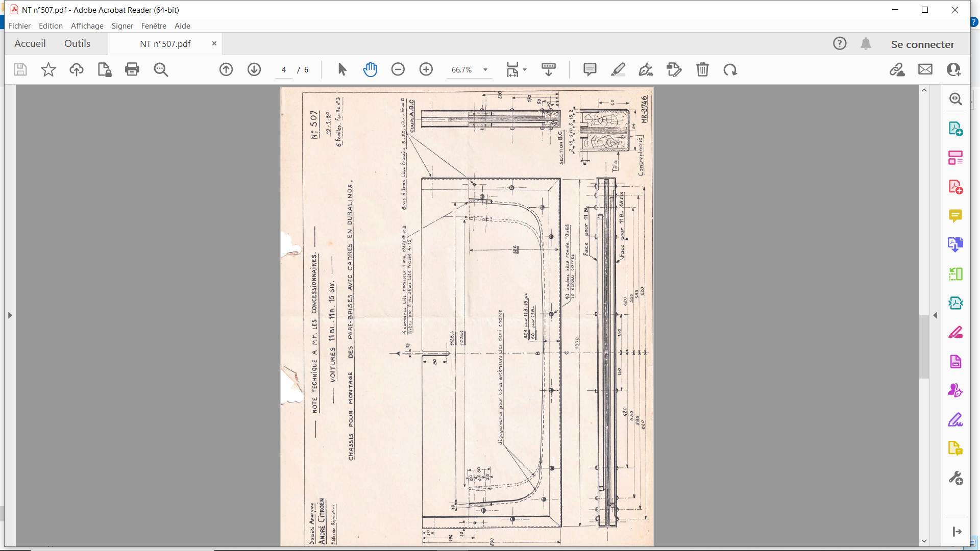
Task: Click the Print file icon
Action: click(x=132, y=69)
